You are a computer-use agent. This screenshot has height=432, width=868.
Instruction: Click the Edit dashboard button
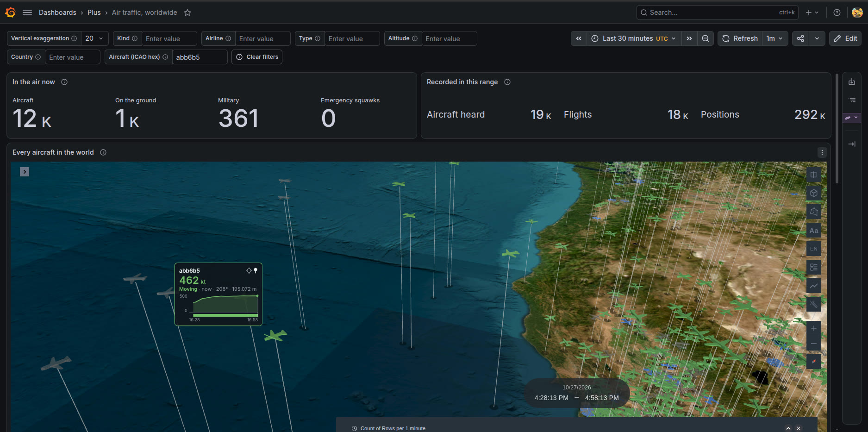pos(845,38)
